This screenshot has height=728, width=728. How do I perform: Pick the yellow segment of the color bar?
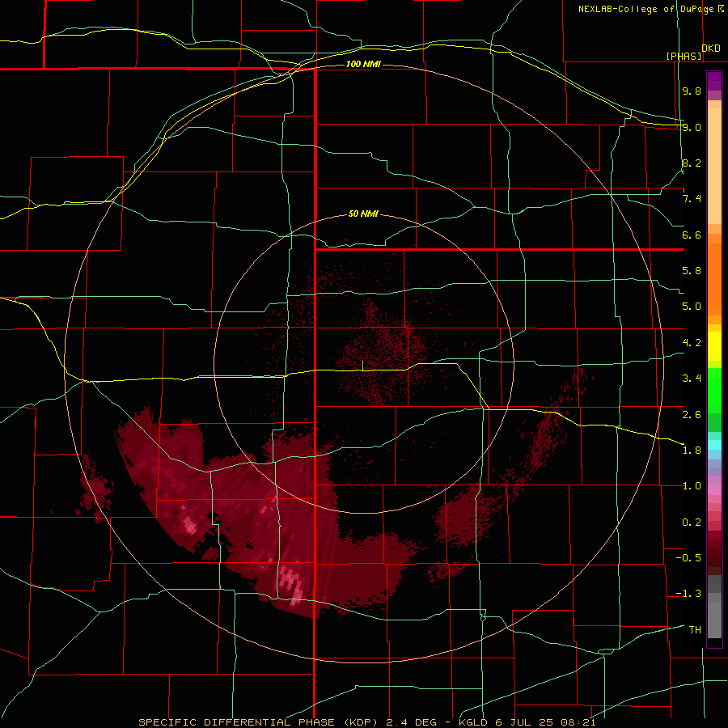(x=714, y=346)
